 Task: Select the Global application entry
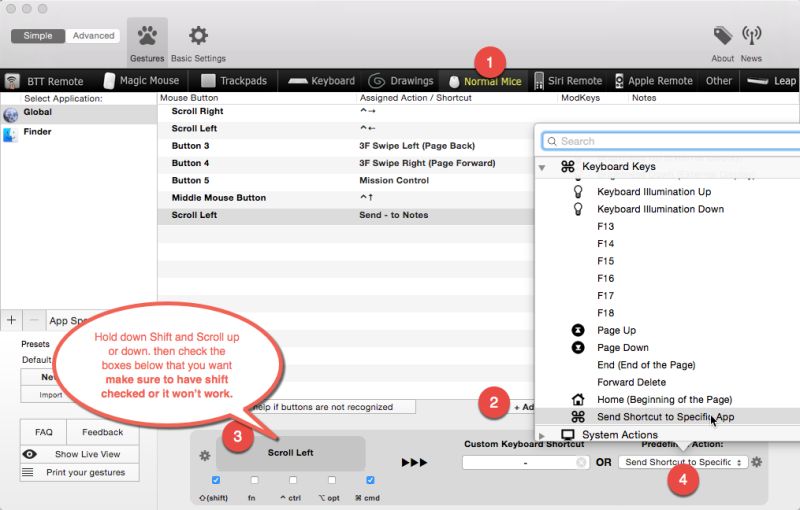[79, 114]
